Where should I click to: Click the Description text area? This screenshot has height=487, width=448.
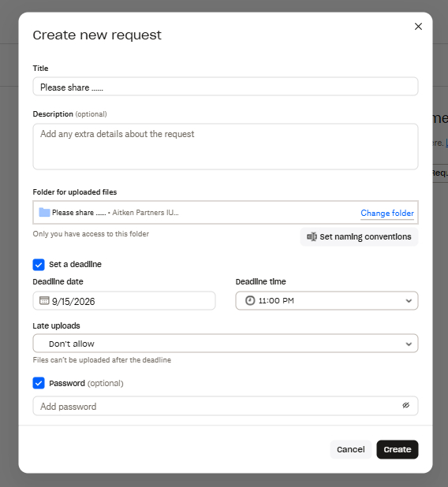(226, 147)
